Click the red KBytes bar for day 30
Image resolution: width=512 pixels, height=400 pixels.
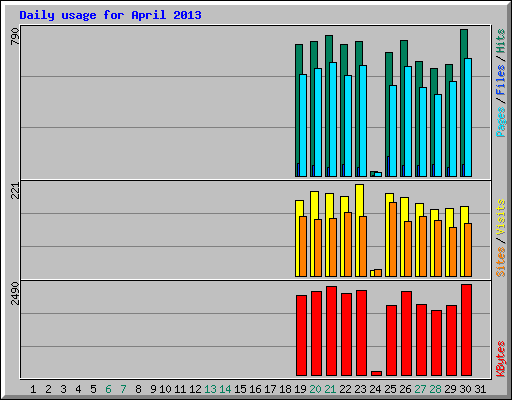[466, 330]
